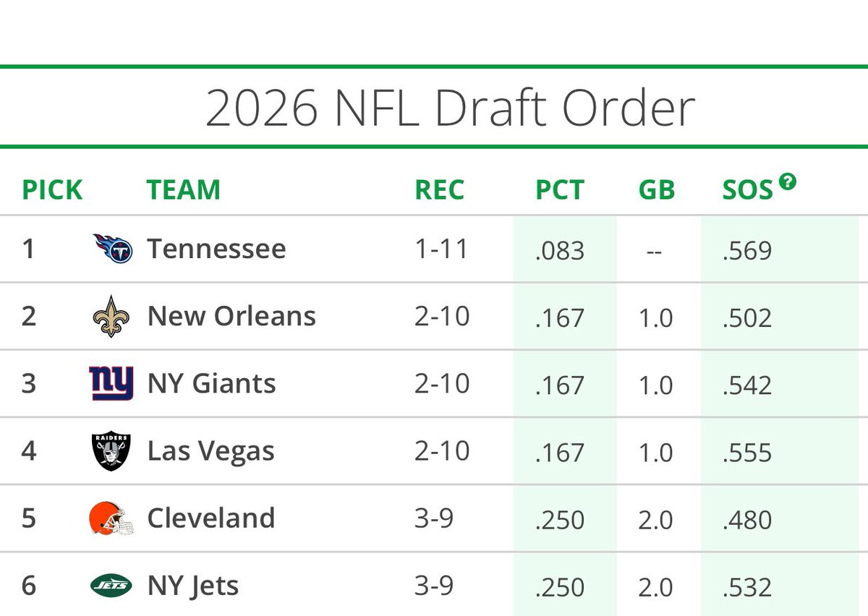Click the Las Vegas Raiders shield logo
The image size is (868, 616).
pos(113,451)
